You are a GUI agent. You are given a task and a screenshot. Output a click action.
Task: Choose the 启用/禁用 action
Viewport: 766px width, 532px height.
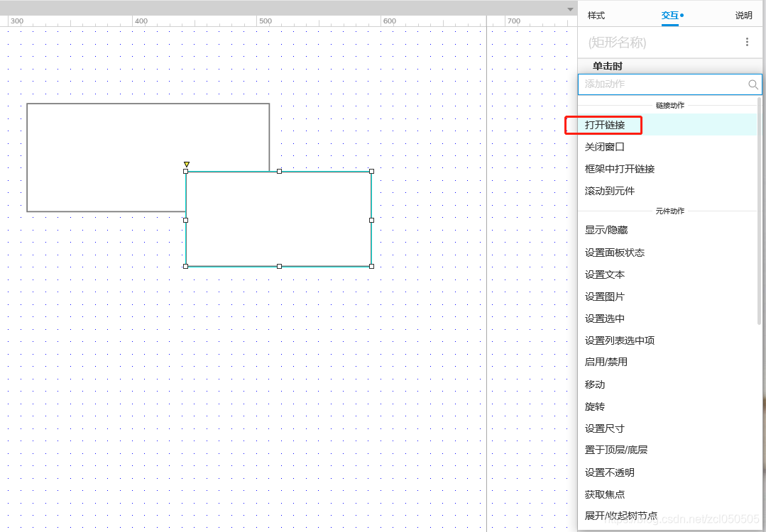click(606, 362)
